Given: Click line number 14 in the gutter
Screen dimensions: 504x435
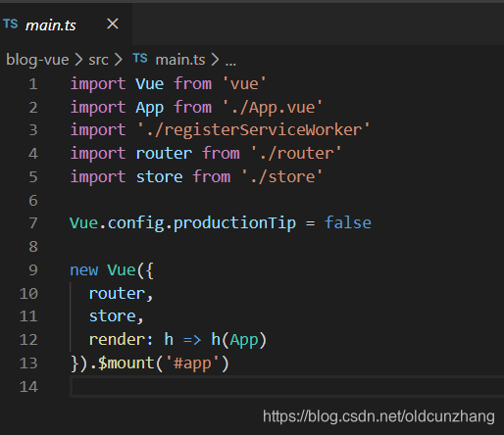Looking at the screenshot, I should [x=28, y=387].
